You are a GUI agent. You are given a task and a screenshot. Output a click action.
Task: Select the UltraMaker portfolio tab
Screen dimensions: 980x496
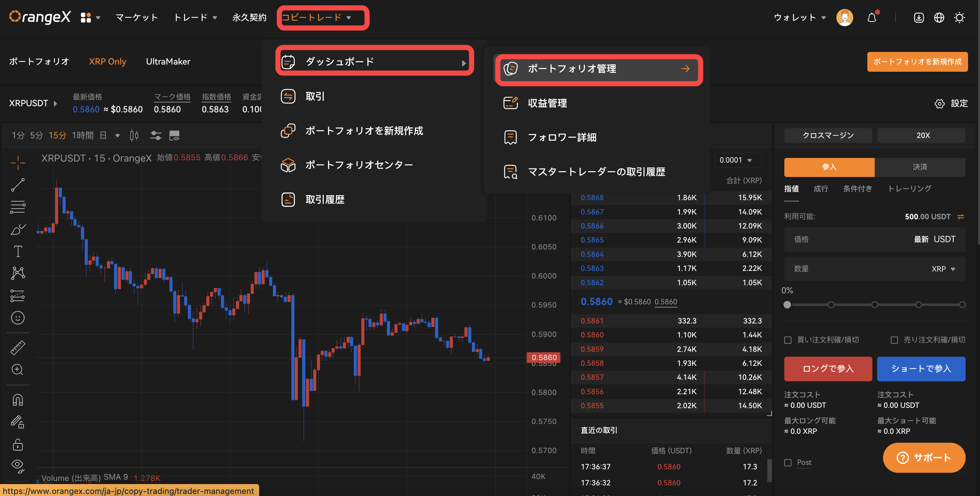pos(168,62)
